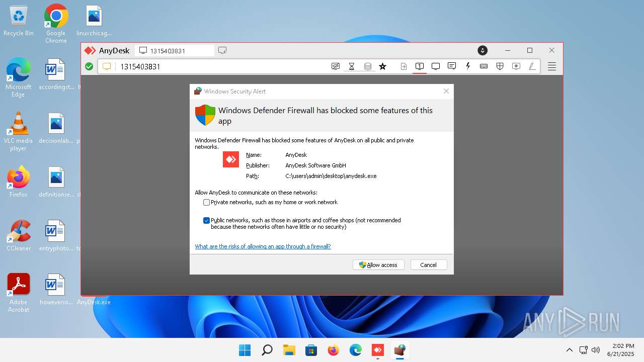
Task: Click the orange monitor icon beside address
Action: 107,66
